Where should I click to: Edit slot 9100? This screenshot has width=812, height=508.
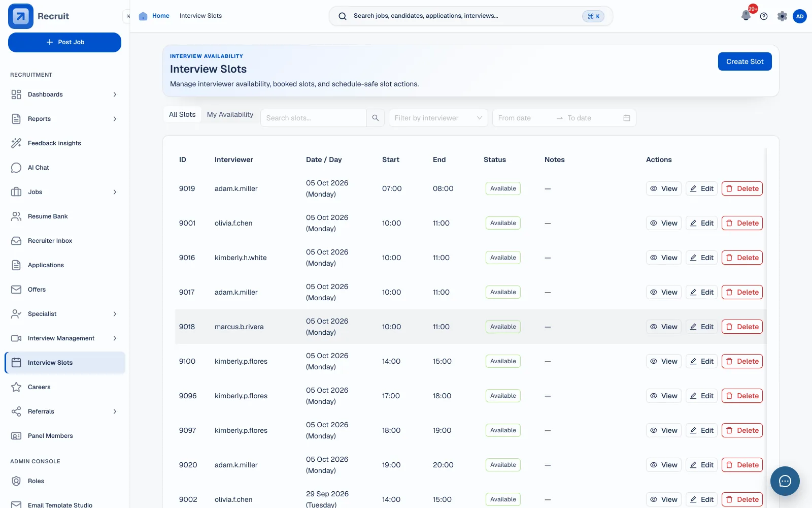pyautogui.click(x=701, y=361)
